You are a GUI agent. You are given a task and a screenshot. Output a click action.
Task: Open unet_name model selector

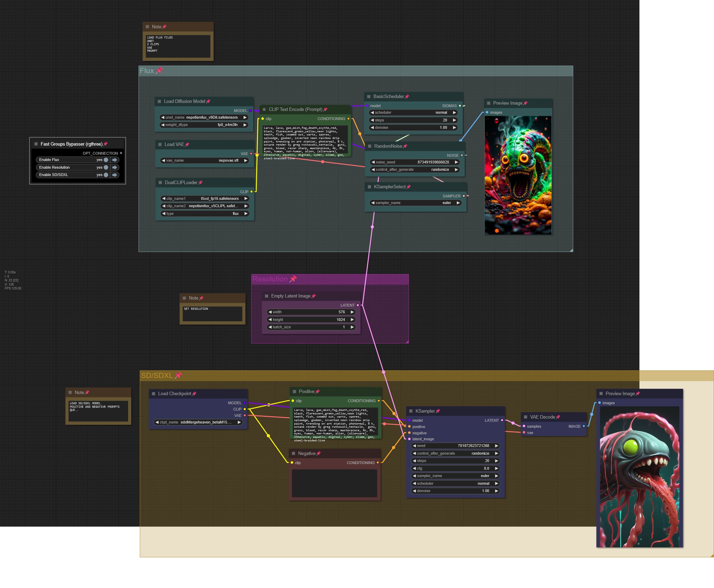pyautogui.click(x=204, y=118)
